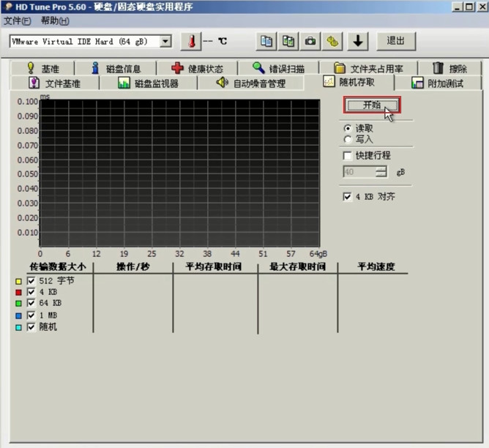Click the lightbulb icon on 基准 tab
Screen dimensions: 489x448
click(x=31, y=67)
